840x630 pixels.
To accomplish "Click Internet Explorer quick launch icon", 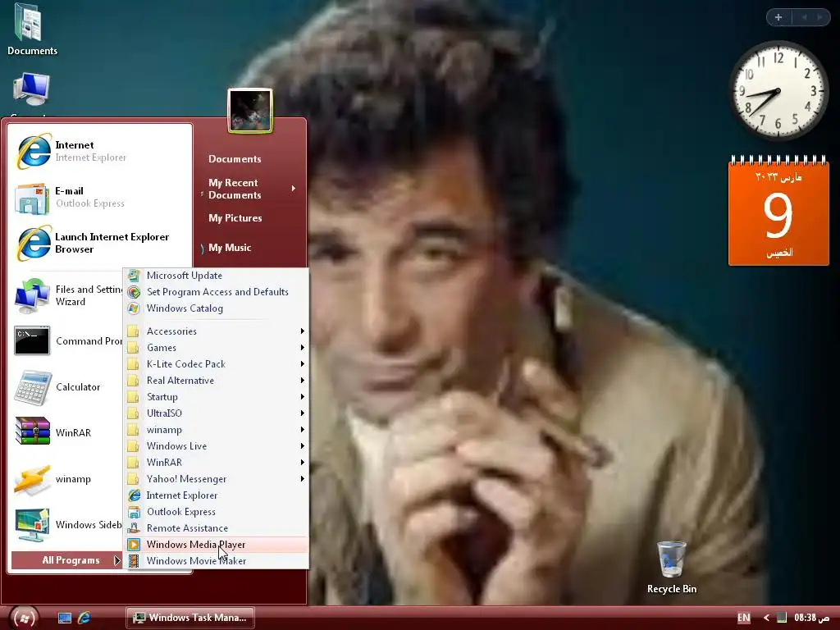I will [x=84, y=618].
